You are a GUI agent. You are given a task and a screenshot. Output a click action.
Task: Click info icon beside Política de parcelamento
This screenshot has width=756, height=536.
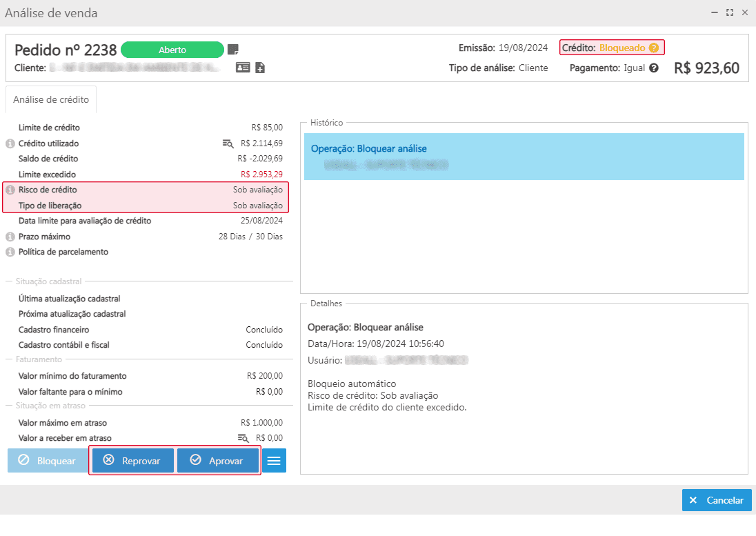[10, 252]
